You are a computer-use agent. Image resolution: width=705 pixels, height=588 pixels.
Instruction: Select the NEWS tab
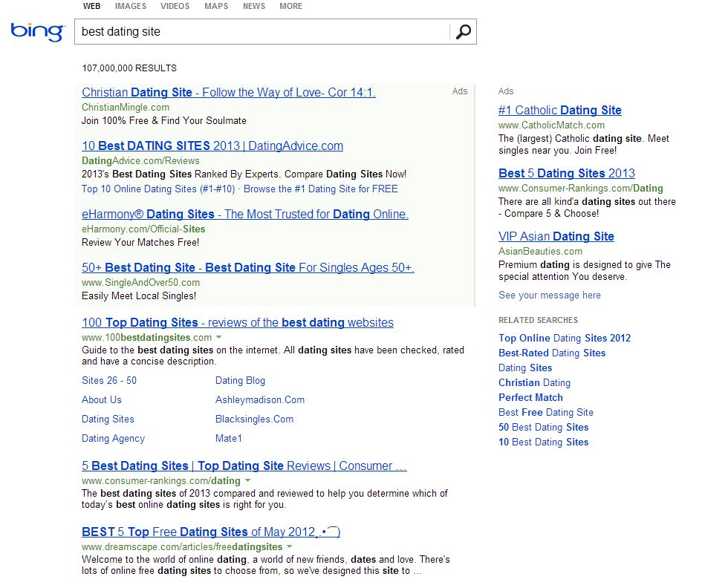(254, 6)
